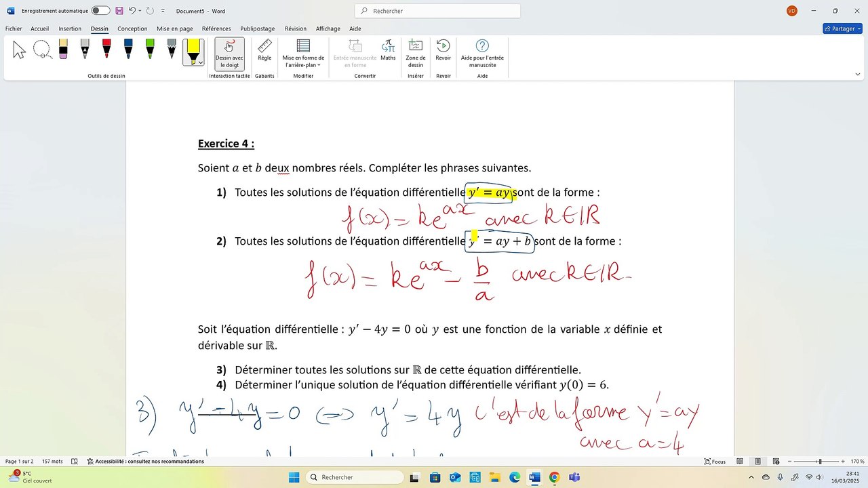
Task: Open Microsoft Edge from taskbar
Action: pyautogui.click(x=515, y=477)
